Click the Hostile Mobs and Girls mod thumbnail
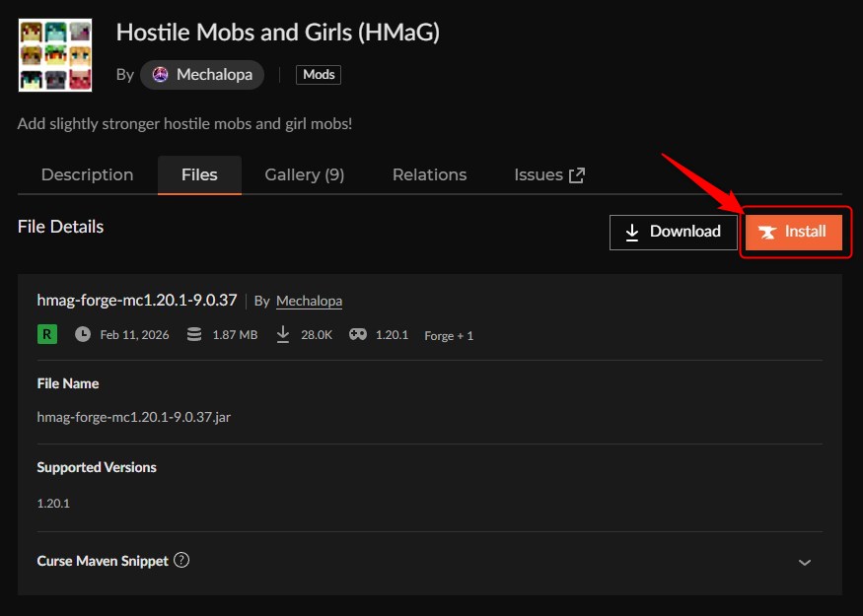863x616 pixels. coord(54,55)
